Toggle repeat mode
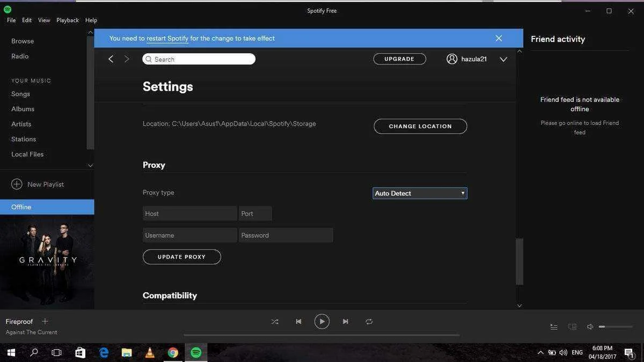Image resolution: width=644 pixels, height=362 pixels. click(369, 322)
